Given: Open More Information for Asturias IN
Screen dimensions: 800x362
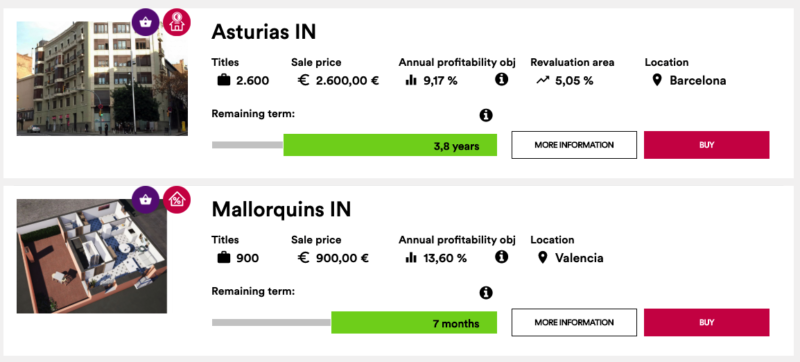Looking at the screenshot, I should pyautogui.click(x=574, y=145).
